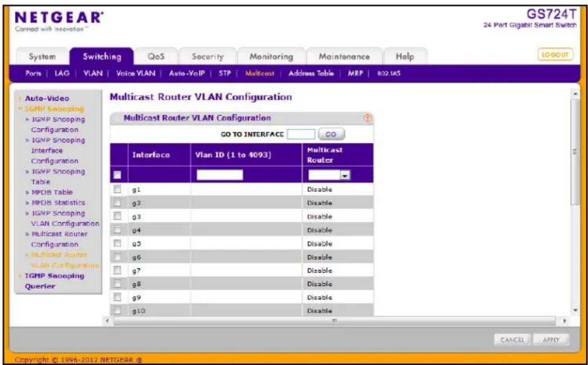Select the LAG submenu item
The height and width of the screenshot is (365, 588).
pyautogui.click(x=62, y=73)
